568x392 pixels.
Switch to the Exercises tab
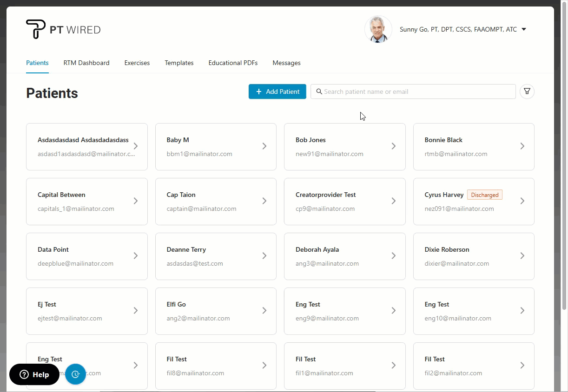point(137,63)
